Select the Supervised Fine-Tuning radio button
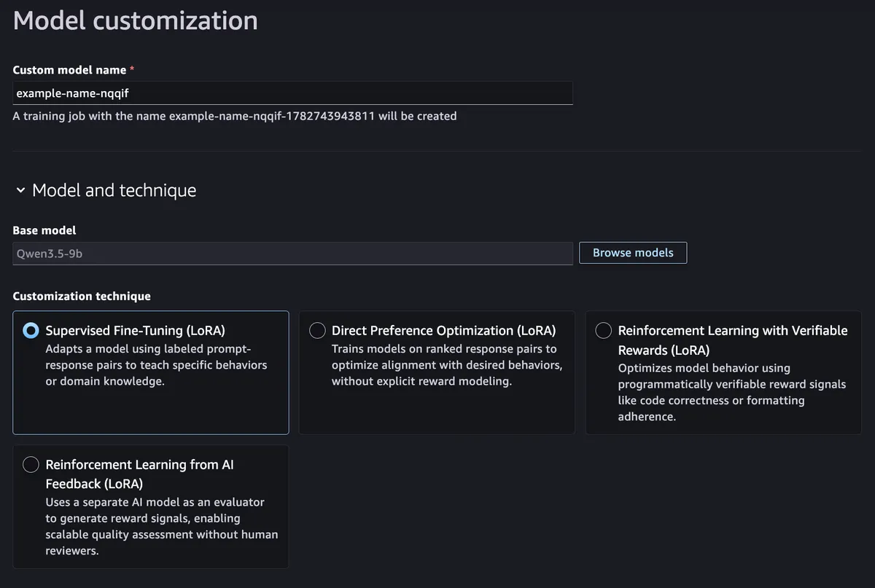This screenshot has width=875, height=588. coord(31,331)
